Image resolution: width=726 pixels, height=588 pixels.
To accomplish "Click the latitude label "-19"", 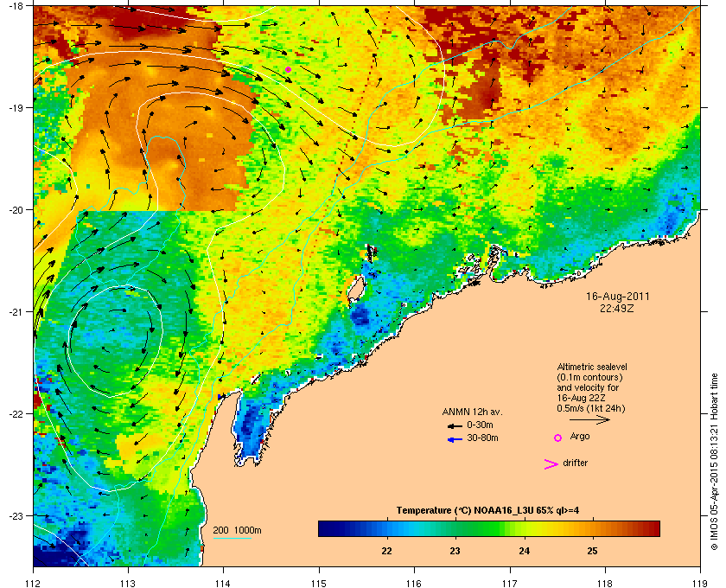I will click(16, 107).
